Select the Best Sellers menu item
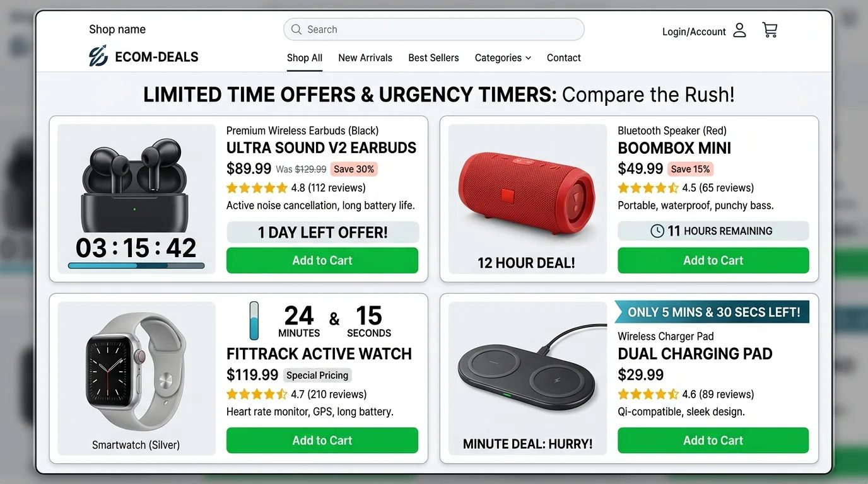The image size is (868, 484). pos(433,57)
